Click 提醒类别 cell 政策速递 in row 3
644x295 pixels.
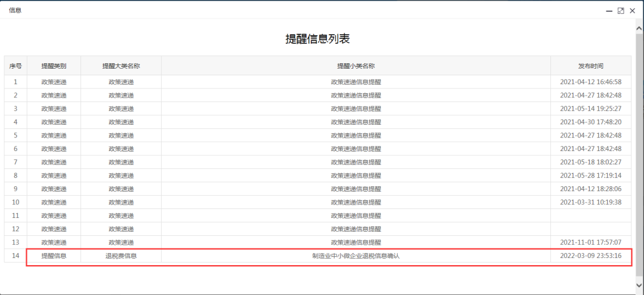coord(54,109)
